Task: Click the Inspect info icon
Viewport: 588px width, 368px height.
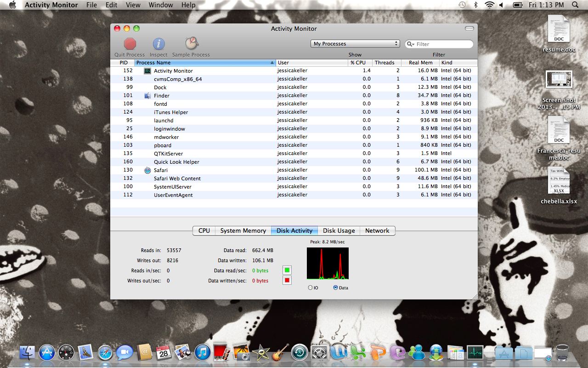Action: point(158,44)
